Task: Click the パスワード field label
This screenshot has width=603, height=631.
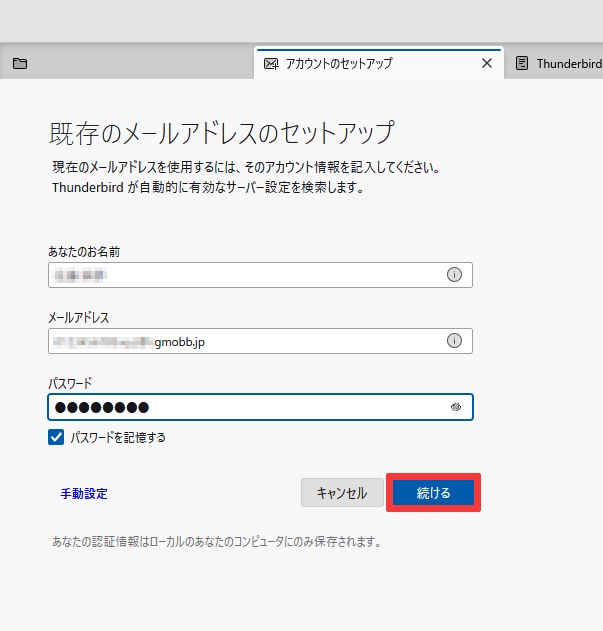Action: pos(70,383)
